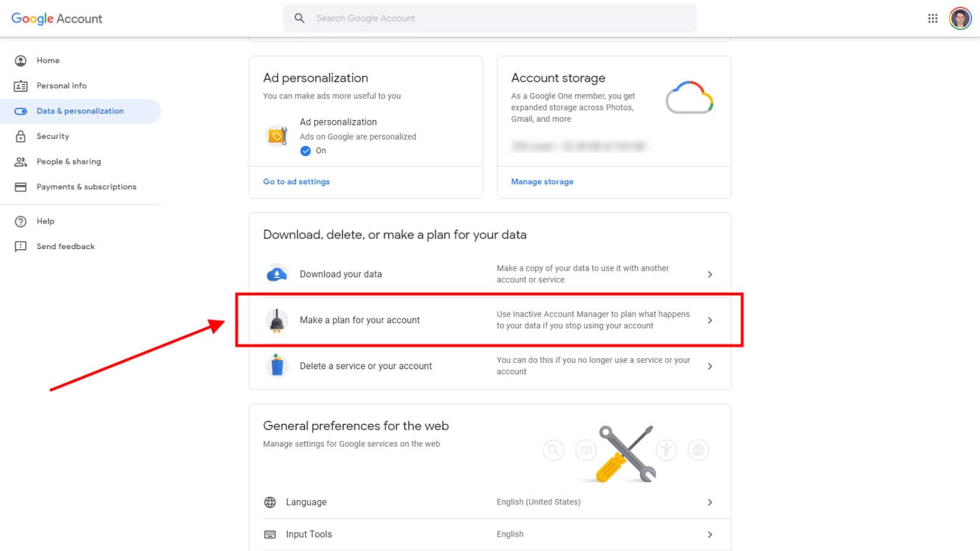Click the Input Tools keyboard icon
The image size is (980, 551).
[x=270, y=534]
